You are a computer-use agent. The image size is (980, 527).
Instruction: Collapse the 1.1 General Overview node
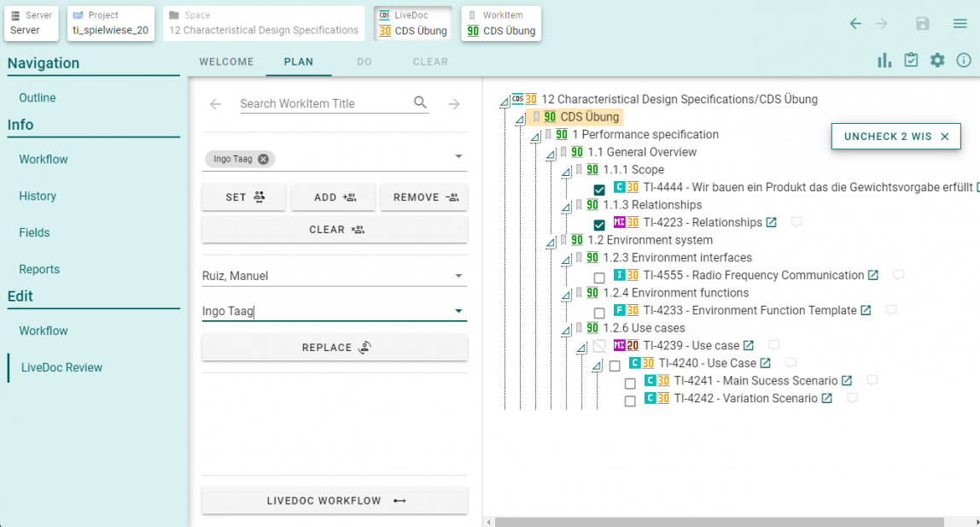(x=550, y=155)
